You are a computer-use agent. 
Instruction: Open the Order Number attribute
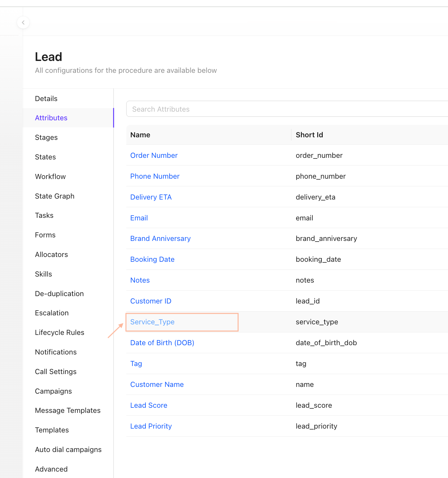pos(154,155)
